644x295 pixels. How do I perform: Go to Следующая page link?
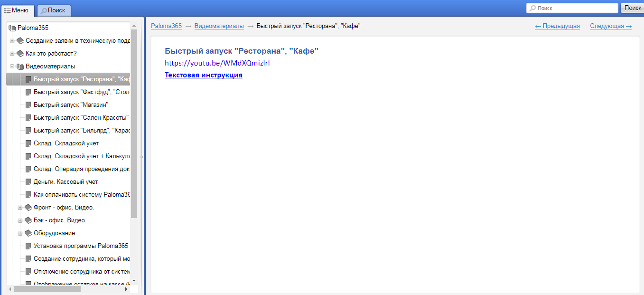point(611,26)
